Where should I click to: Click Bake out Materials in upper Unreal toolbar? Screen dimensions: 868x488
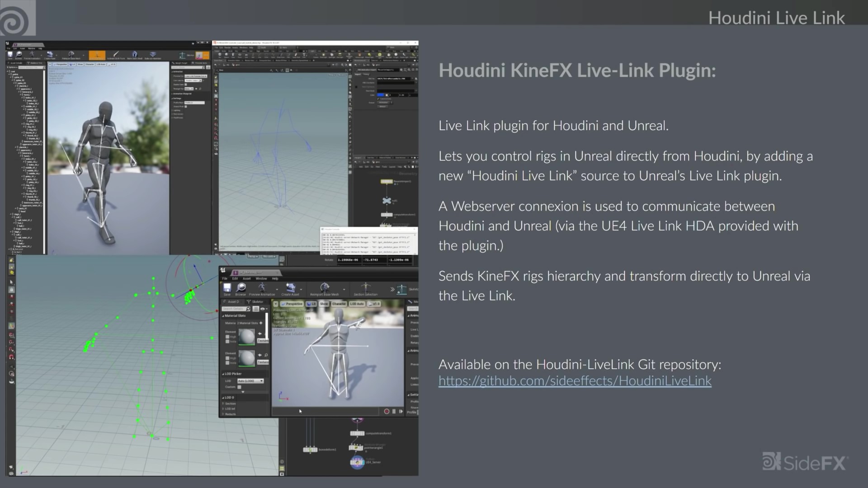pos(153,56)
